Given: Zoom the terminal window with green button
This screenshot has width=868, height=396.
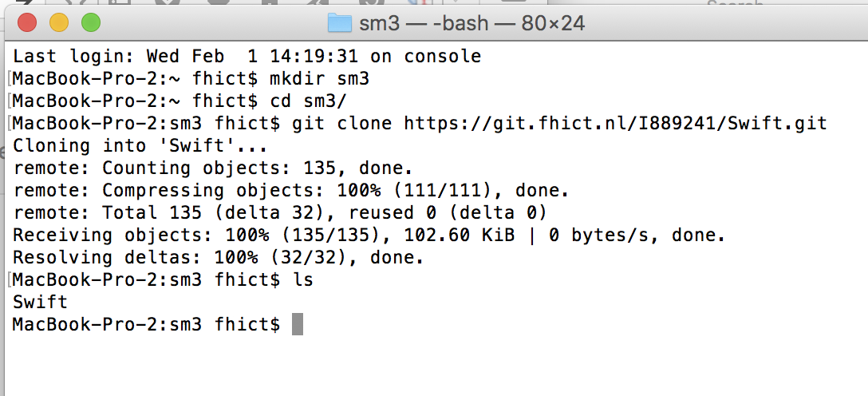Looking at the screenshot, I should (x=91, y=22).
